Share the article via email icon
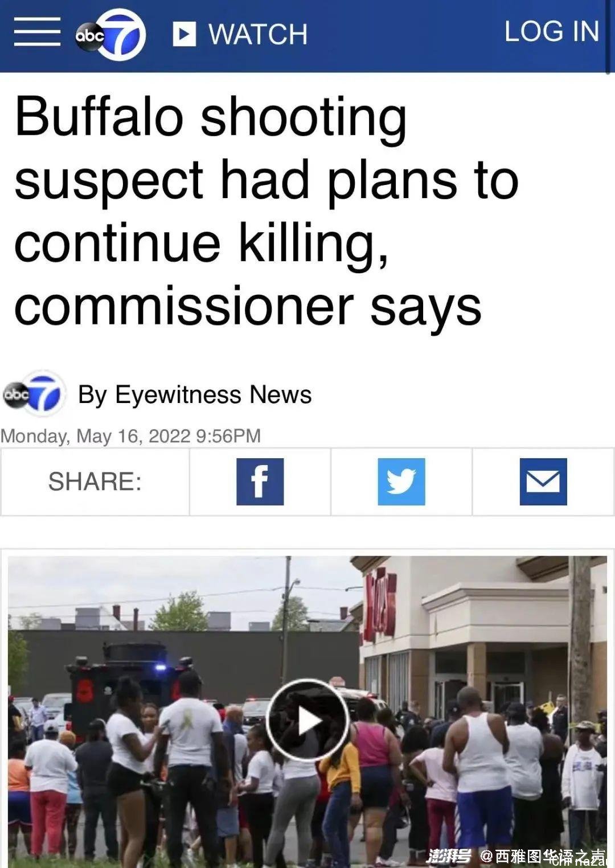615x868 pixels. [543, 482]
